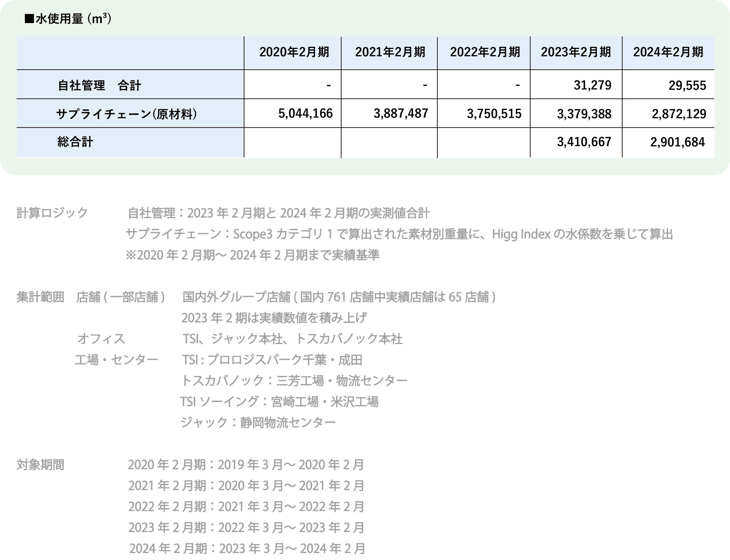Click the 2024年2月期：2023年3月～ period line

247,548
